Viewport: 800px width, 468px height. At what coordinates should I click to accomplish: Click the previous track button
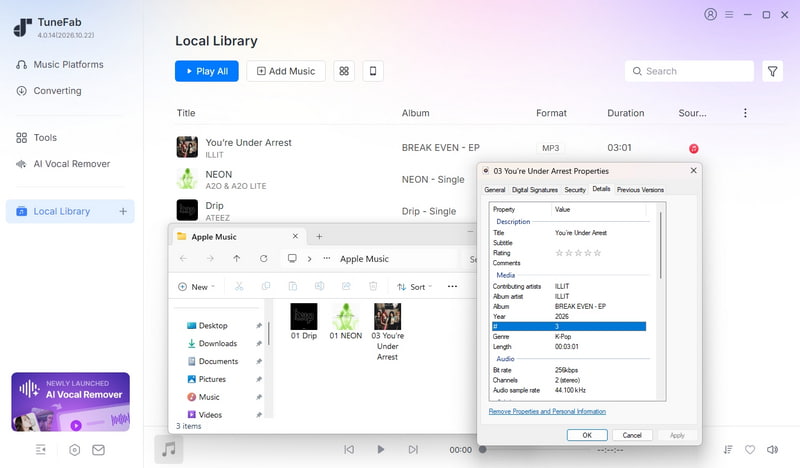349,450
